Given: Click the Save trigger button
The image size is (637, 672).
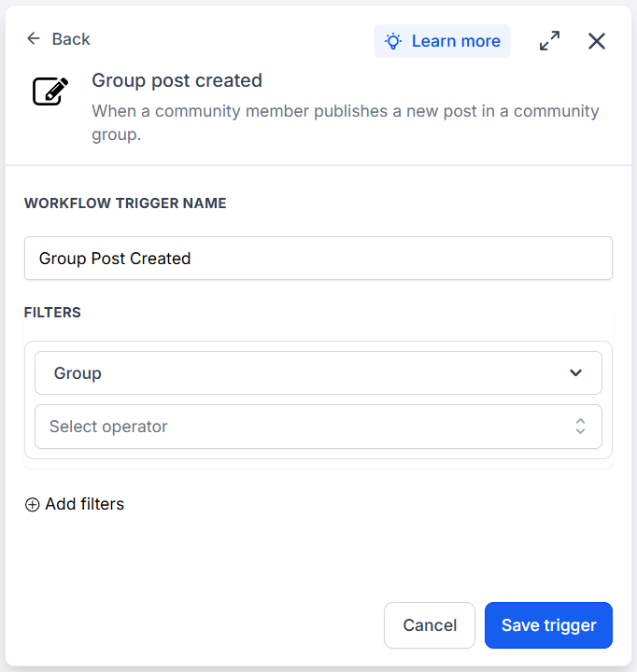Looking at the screenshot, I should pos(548,625).
